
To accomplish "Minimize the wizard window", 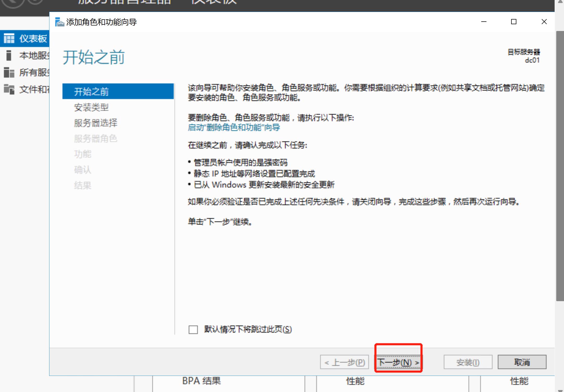I will (x=484, y=22).
